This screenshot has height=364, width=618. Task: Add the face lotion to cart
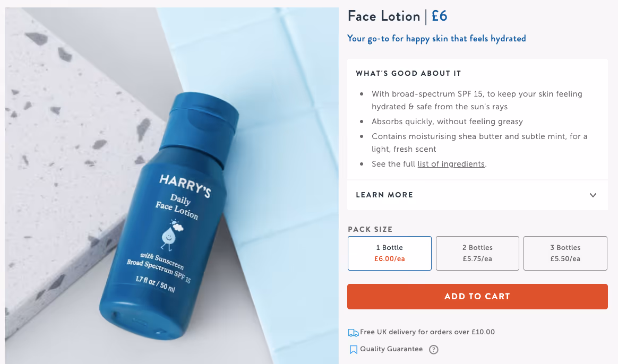click(x=477, y=297)
